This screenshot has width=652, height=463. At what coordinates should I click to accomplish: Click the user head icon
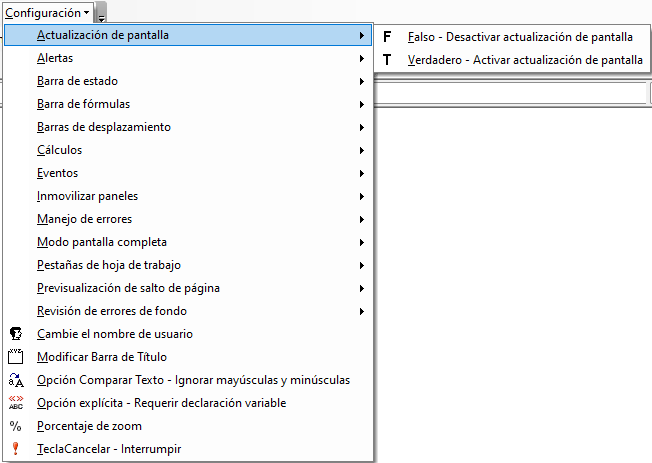[16, 334]
